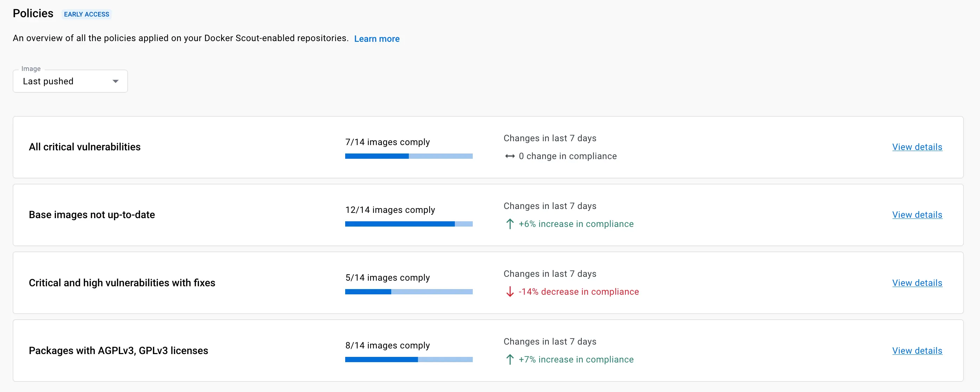This screenshot has height=392, width=980.
Task: View details for AGPLv3, GPLv3 licenses policy
Action: click(x=917, y=351)
